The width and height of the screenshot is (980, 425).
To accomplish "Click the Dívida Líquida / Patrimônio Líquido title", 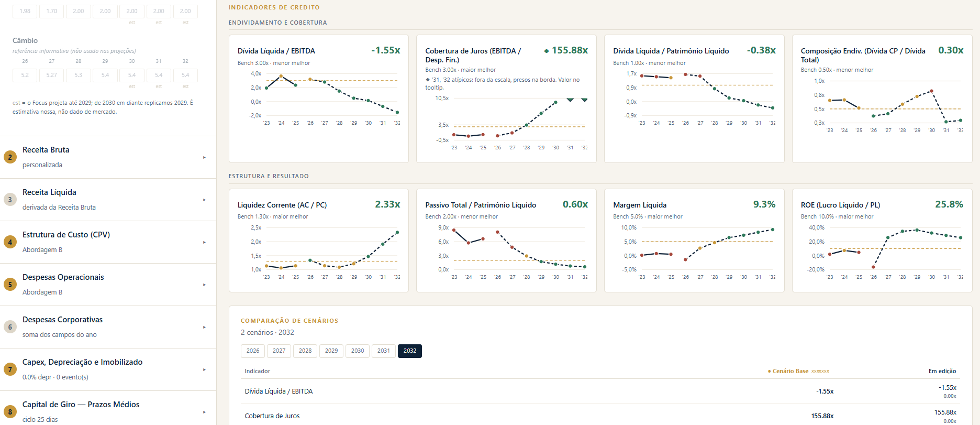I will 671,51.
